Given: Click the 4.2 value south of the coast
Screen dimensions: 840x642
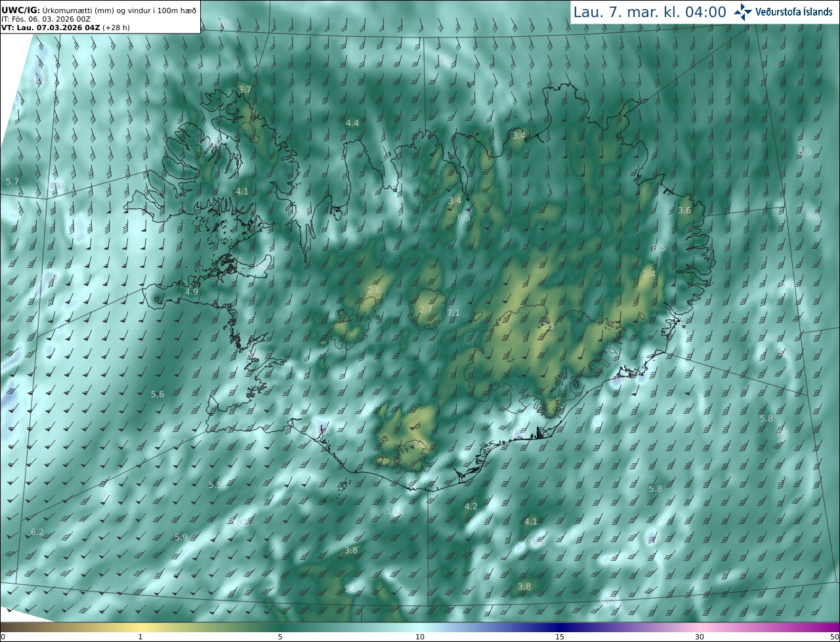Looking at the screenshot, I should pos(471,507).
